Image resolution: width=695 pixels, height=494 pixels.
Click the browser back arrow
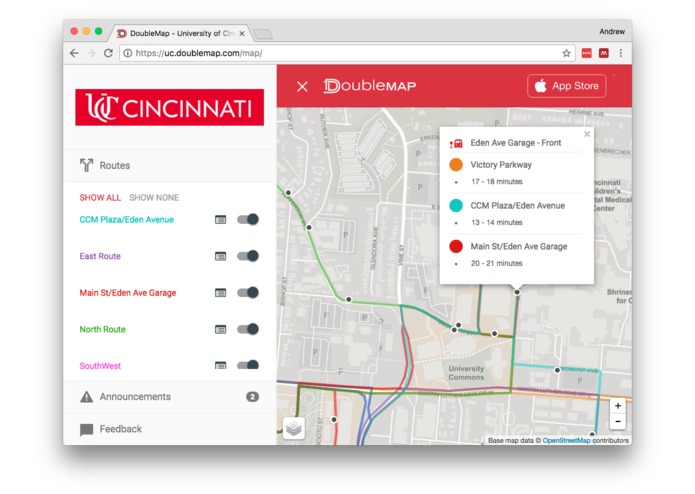pos(74,53)
